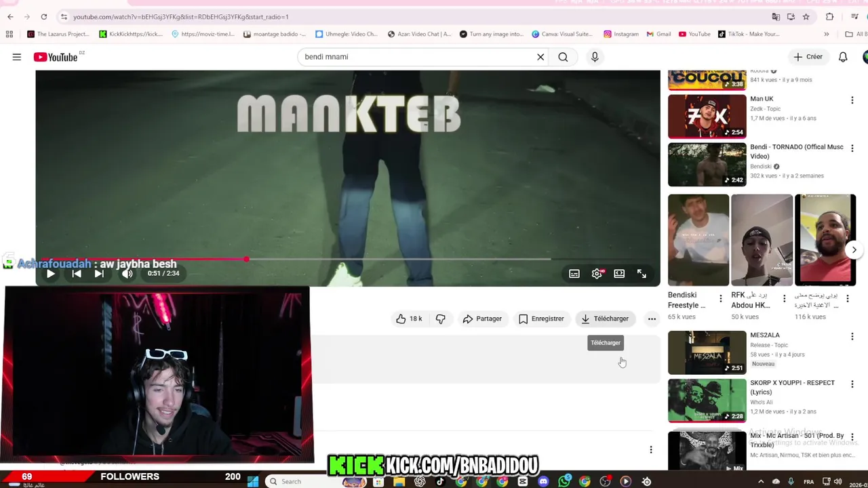Play the paused video
The image size is (868, 488).
click(50, 273)
